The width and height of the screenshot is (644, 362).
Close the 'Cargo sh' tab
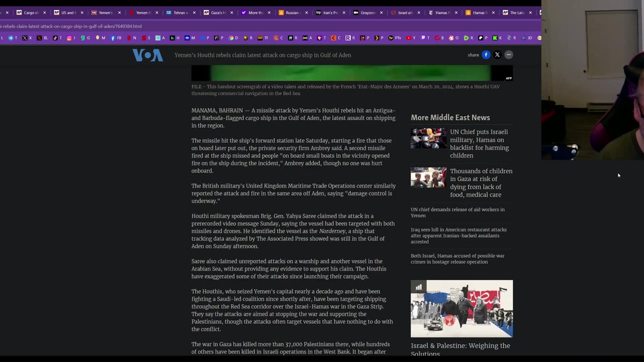pyautogui.click(x=44, y=13)
